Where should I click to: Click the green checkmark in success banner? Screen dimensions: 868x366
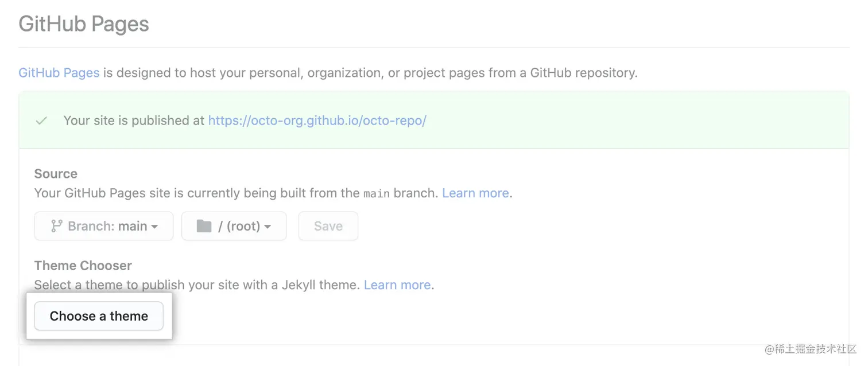(41, 120)
